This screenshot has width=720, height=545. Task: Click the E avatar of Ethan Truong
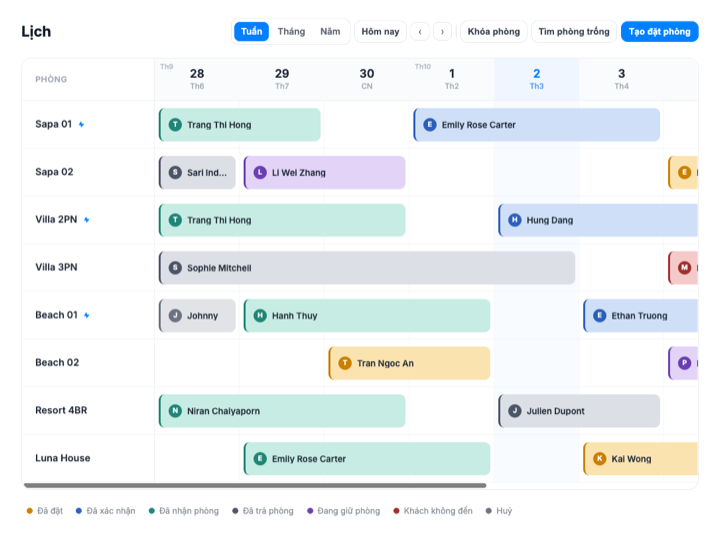(600, 315)
